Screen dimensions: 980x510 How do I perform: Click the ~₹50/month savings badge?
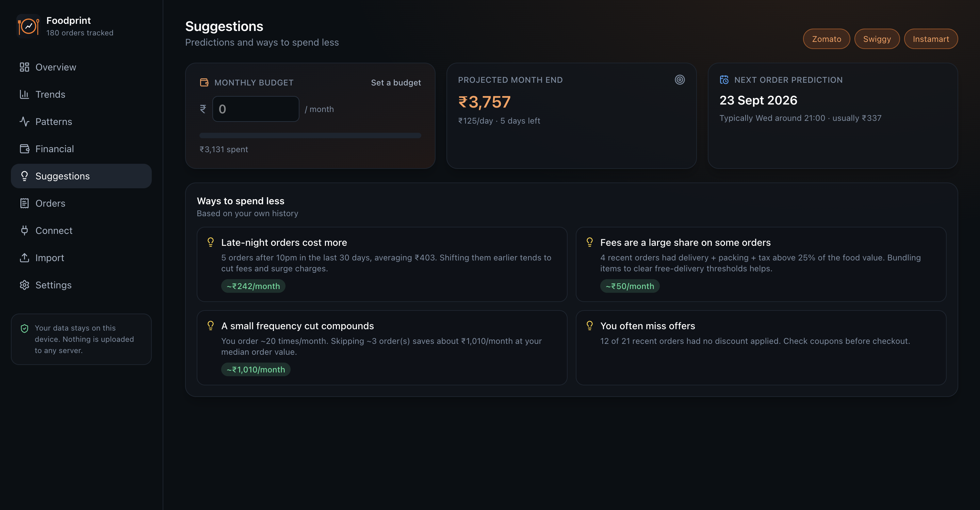(630, 286)
